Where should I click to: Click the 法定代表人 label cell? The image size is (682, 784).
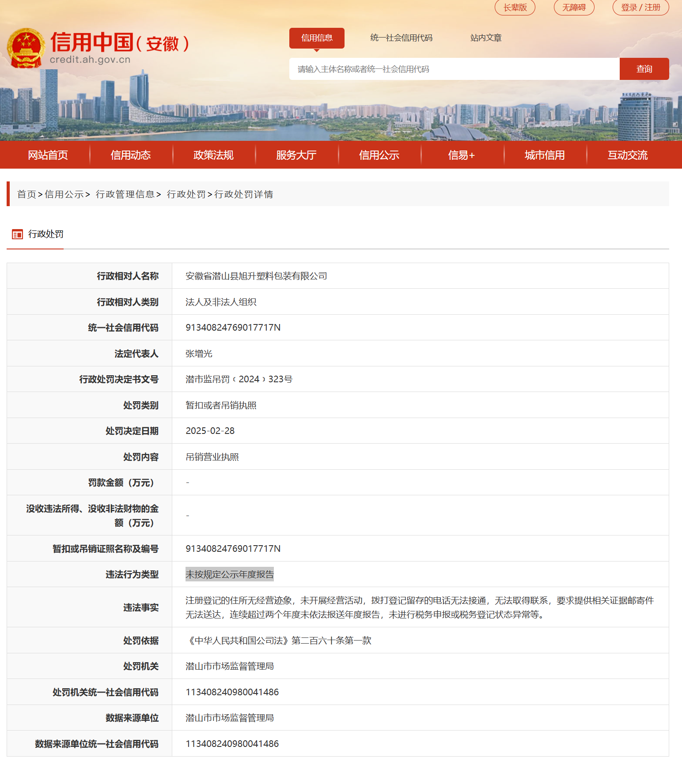89,354
